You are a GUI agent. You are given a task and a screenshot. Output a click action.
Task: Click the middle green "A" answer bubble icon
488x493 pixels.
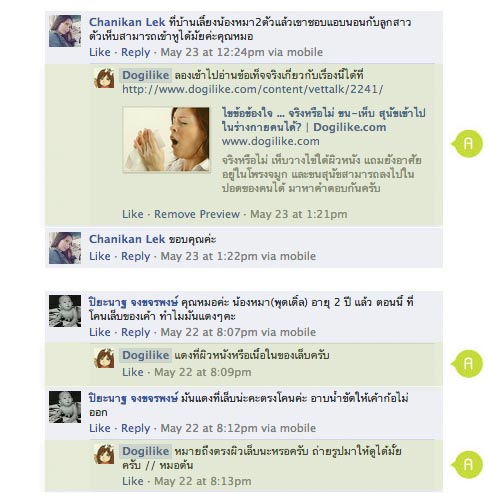(x=467, y=364)
